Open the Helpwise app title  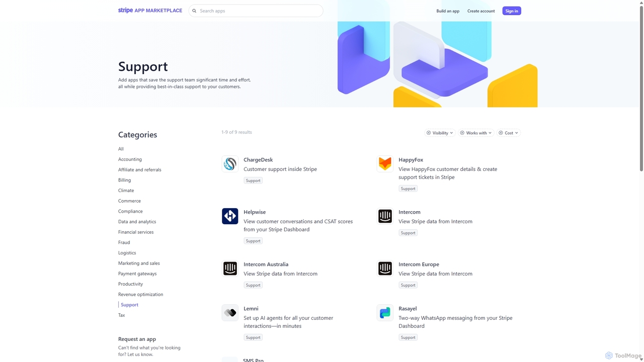coord(255,212)
